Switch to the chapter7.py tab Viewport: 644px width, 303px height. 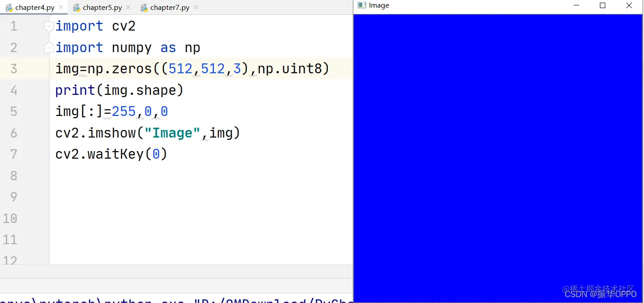(x=169, y=8)
